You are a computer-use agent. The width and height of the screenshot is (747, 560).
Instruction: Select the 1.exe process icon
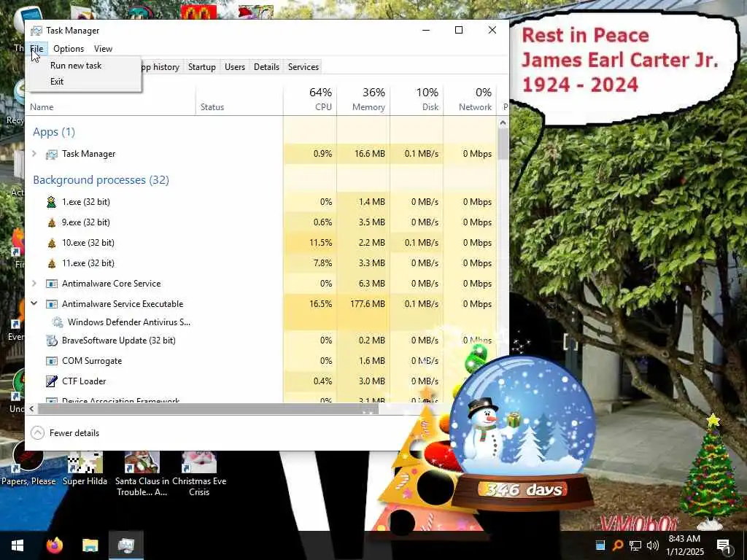click(x=52, y=202)
